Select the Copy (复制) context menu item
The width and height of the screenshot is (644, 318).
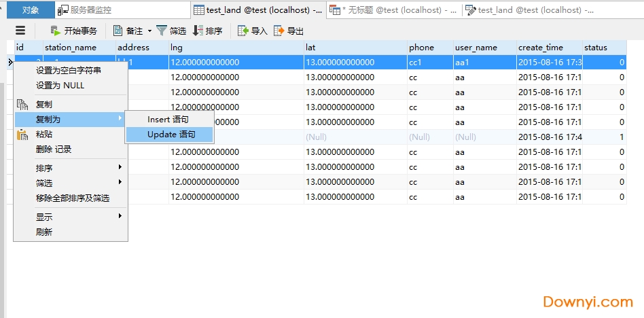(x=44, y=105)
